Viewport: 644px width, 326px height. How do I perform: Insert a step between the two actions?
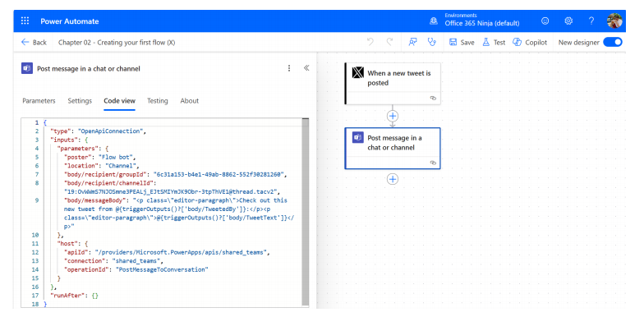[393, 116]
